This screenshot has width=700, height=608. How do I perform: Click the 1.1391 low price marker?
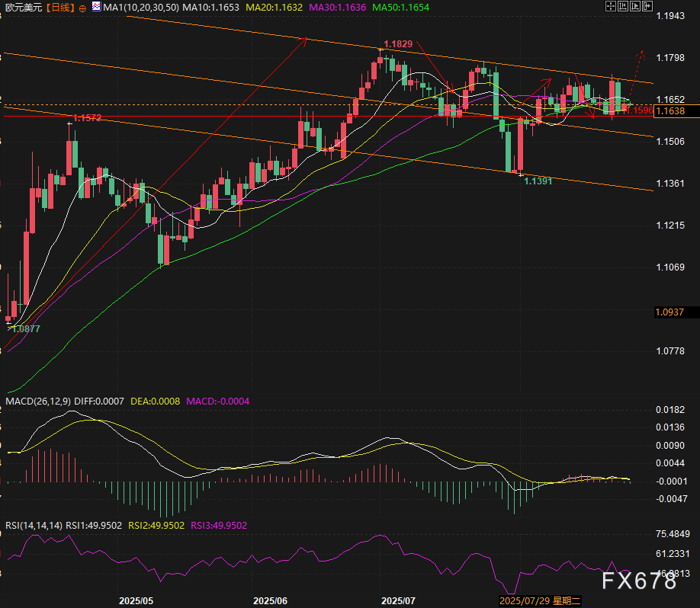click(x=540, y=181)
